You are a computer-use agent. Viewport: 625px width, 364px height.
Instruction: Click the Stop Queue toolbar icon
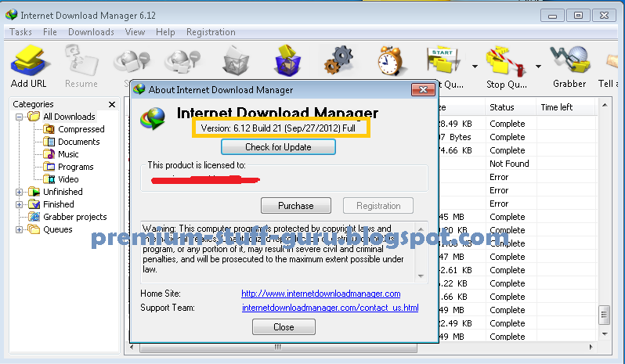point(504,60)
